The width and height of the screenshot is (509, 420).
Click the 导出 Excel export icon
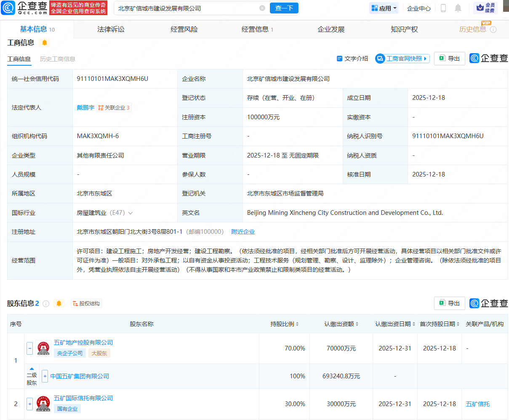(x=442, y=58)
